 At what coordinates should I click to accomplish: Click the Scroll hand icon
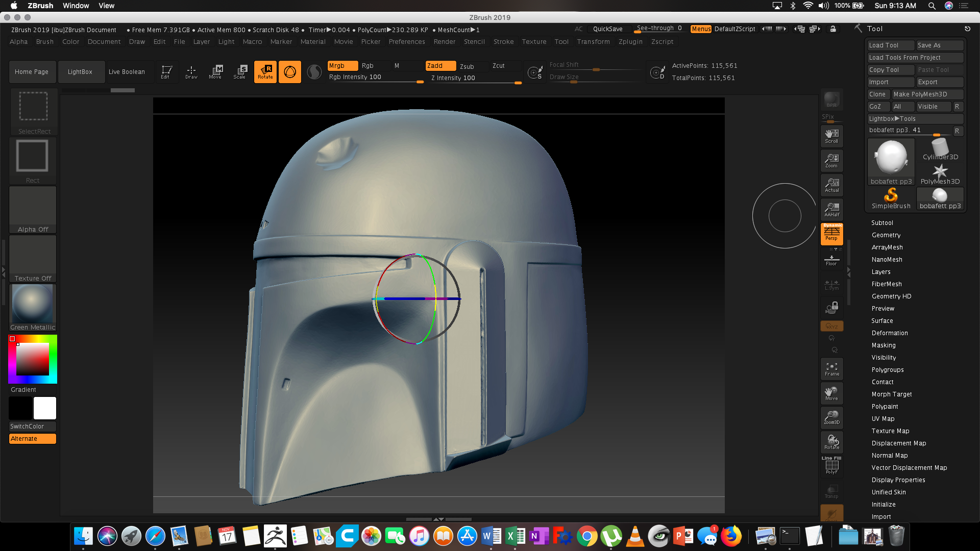831,136
